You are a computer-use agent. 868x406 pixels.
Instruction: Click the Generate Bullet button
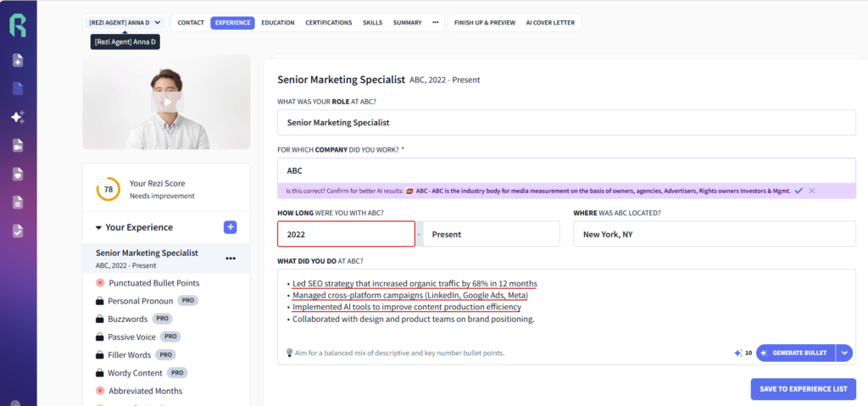click(797, 353)
